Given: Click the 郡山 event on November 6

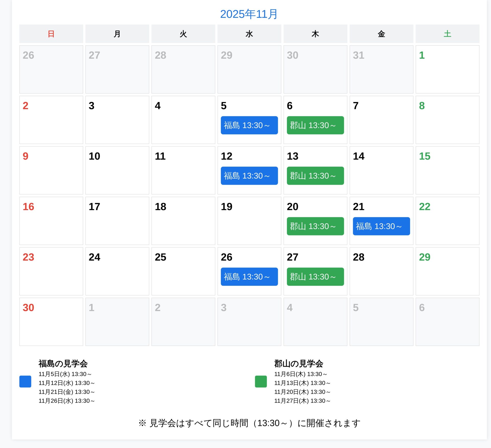Looking at the screenshot, I should [315, 125].
